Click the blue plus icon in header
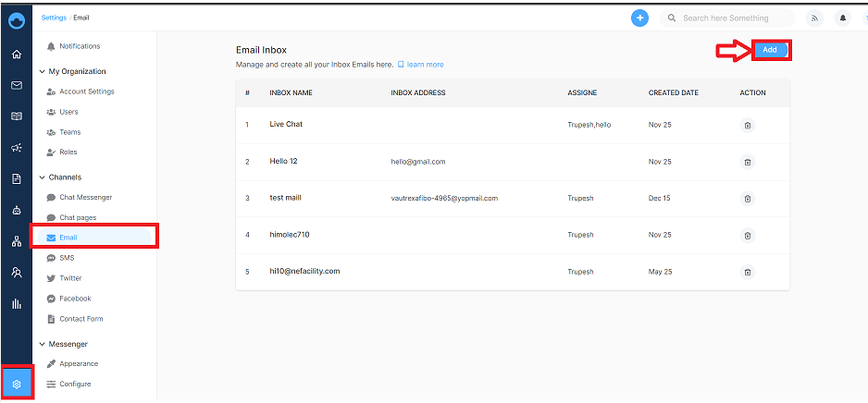 [x=640, y=18]
